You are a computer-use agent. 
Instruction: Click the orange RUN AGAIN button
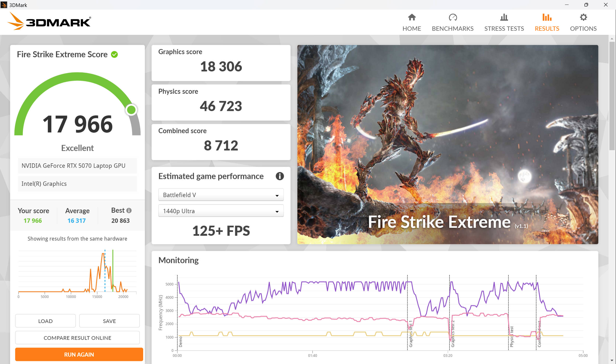[79, 354]
